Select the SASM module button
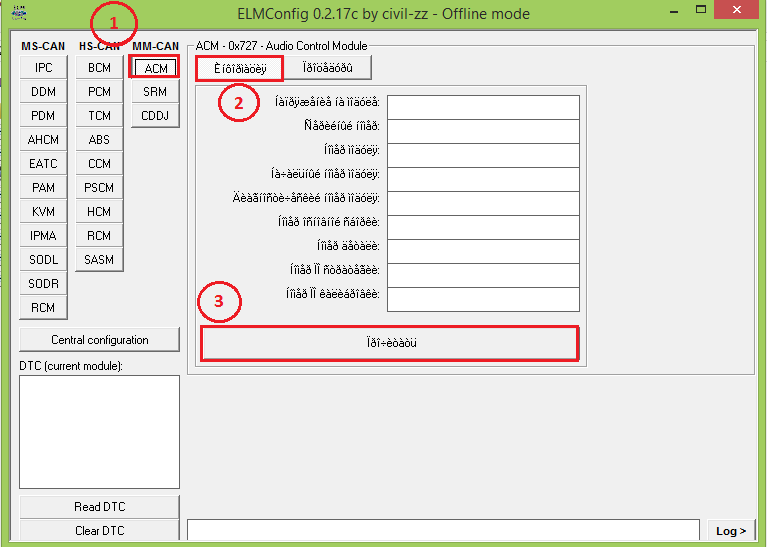Viewport: 767px width, 547px height. (99, 260)
